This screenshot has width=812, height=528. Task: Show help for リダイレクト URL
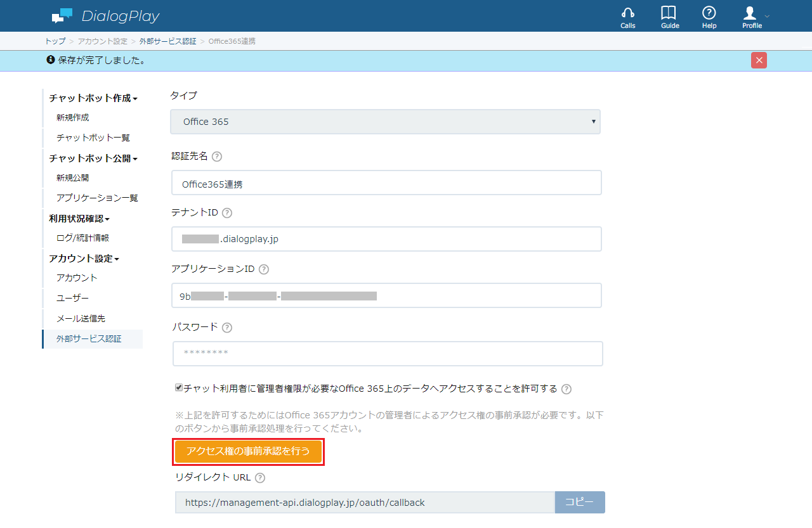coord(259,478)
